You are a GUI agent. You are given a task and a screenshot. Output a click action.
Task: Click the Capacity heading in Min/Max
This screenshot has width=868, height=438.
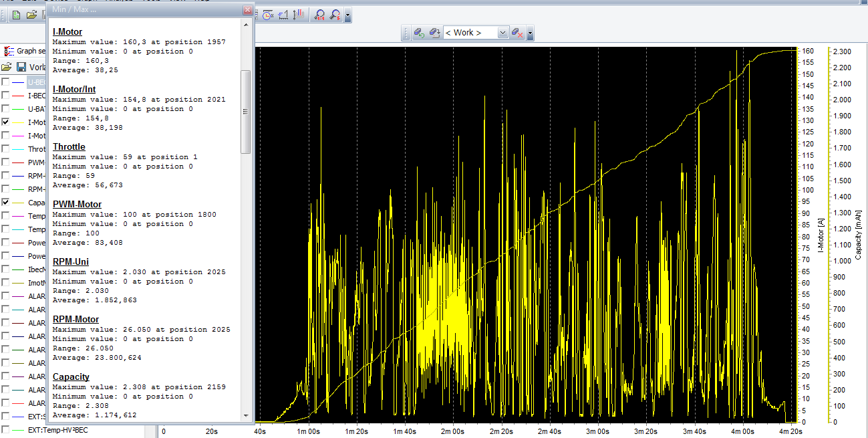tap(71, 376)
